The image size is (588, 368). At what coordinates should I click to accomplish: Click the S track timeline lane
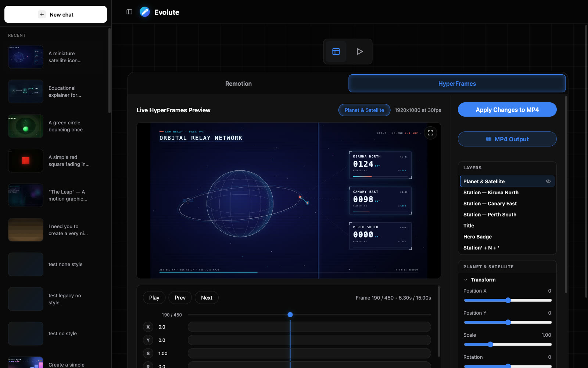(x=309, y=353)
